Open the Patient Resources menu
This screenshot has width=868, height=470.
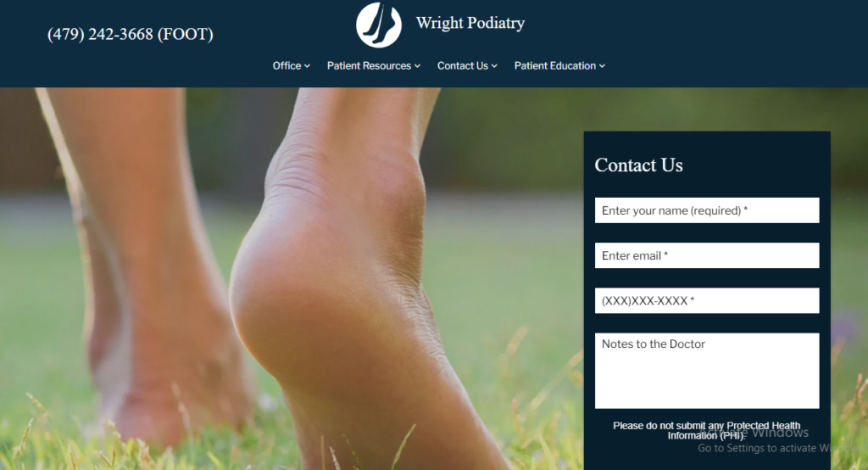369,66
